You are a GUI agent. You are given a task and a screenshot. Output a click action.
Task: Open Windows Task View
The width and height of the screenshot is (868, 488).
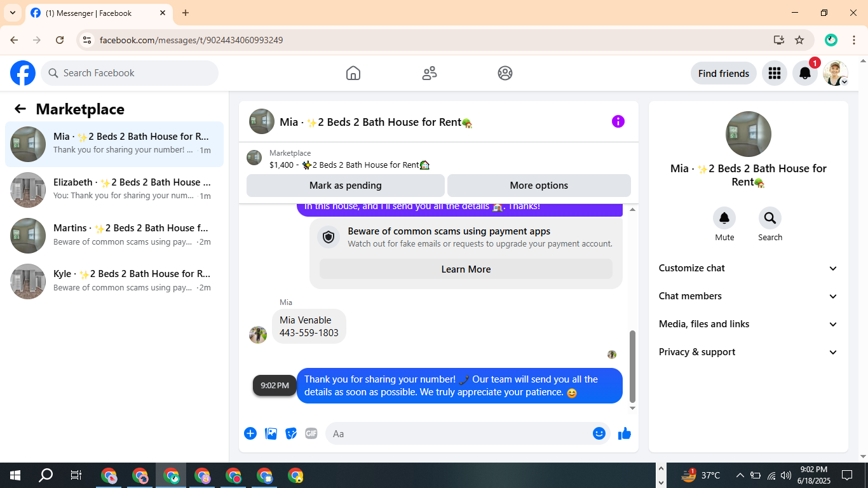tap(76, 475)
